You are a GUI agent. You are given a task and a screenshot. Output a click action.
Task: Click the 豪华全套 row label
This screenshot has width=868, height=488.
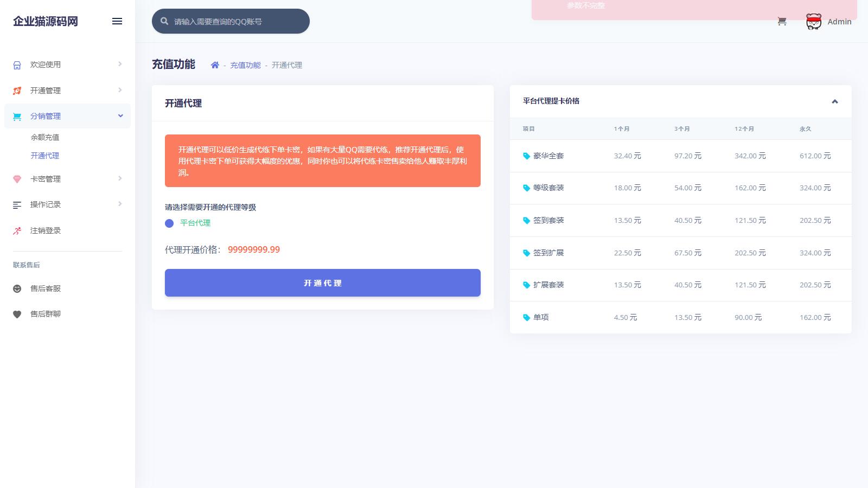click(x=548, y=156)
